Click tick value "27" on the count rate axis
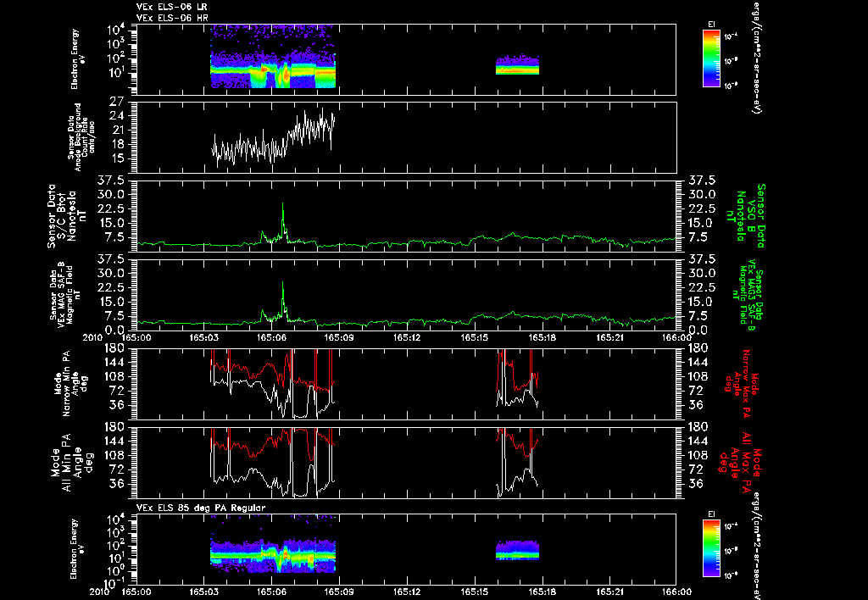This screenshot has height=600, width=868. click(x=117, y=102)
